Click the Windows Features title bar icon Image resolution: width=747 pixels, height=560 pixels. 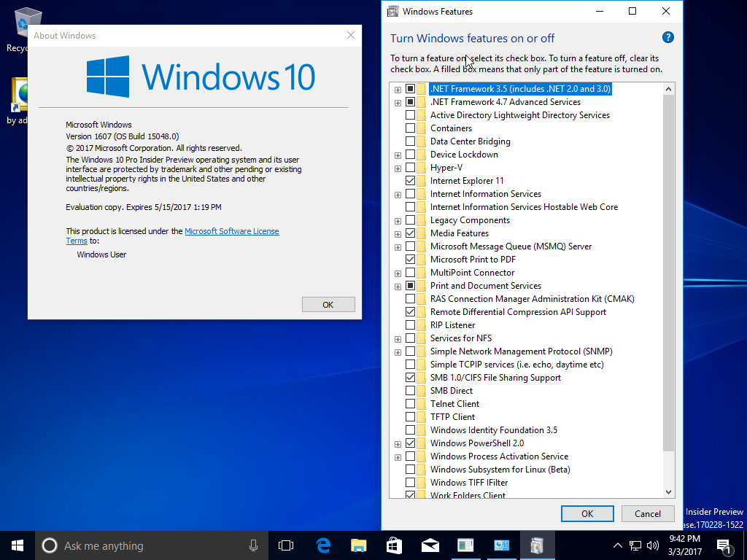pos(392,12)
